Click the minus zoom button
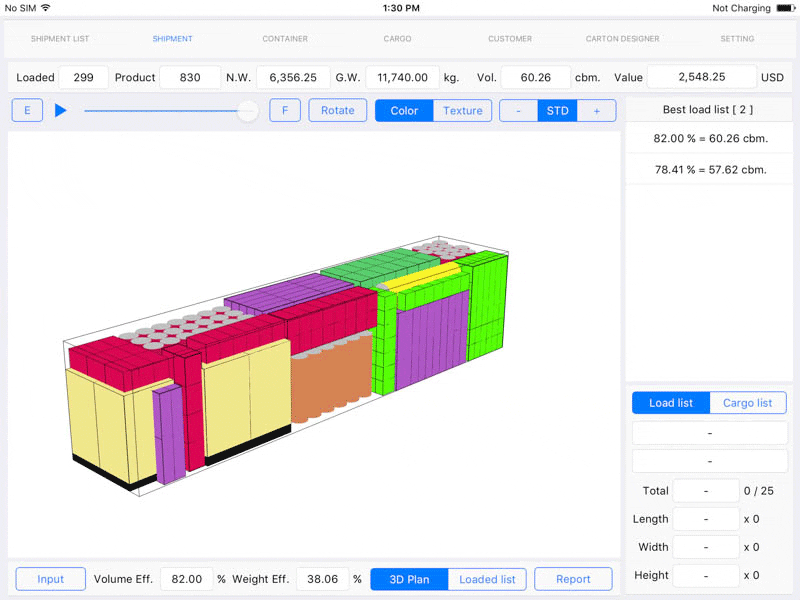 tap(518, 111)
